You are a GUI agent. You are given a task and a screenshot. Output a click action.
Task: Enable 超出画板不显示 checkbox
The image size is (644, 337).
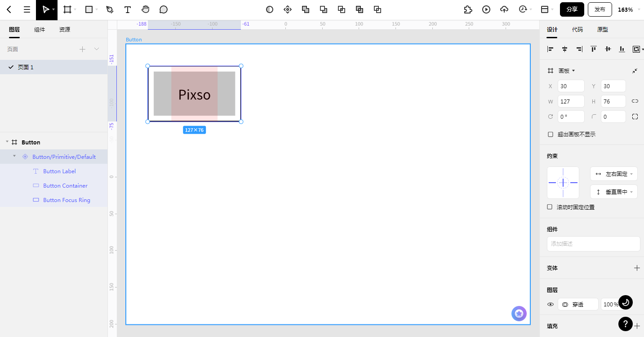pos(551,134)
